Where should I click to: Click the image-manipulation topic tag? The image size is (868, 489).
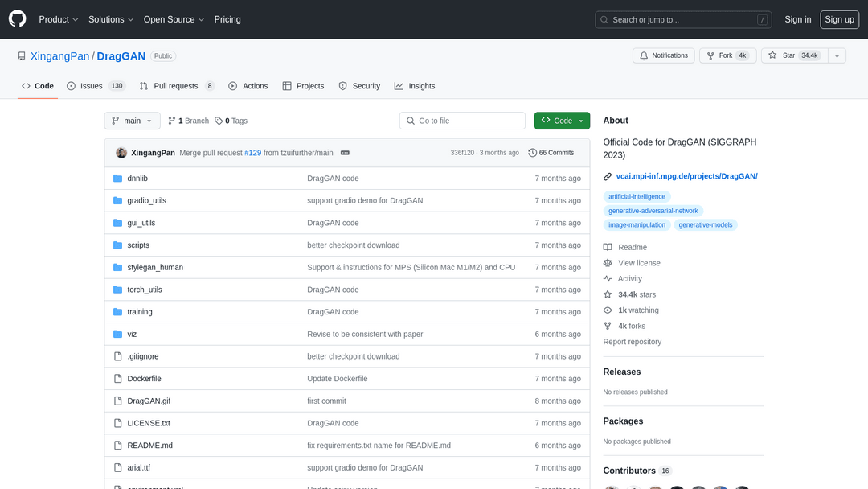637,225
